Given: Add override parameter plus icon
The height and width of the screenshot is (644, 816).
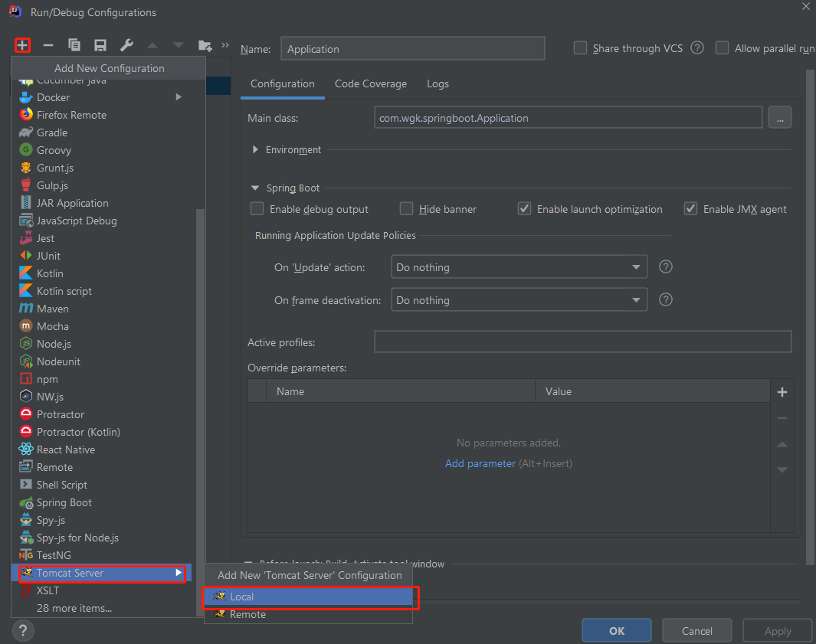Looking at the screenshot, I should (x=782, y=392).
